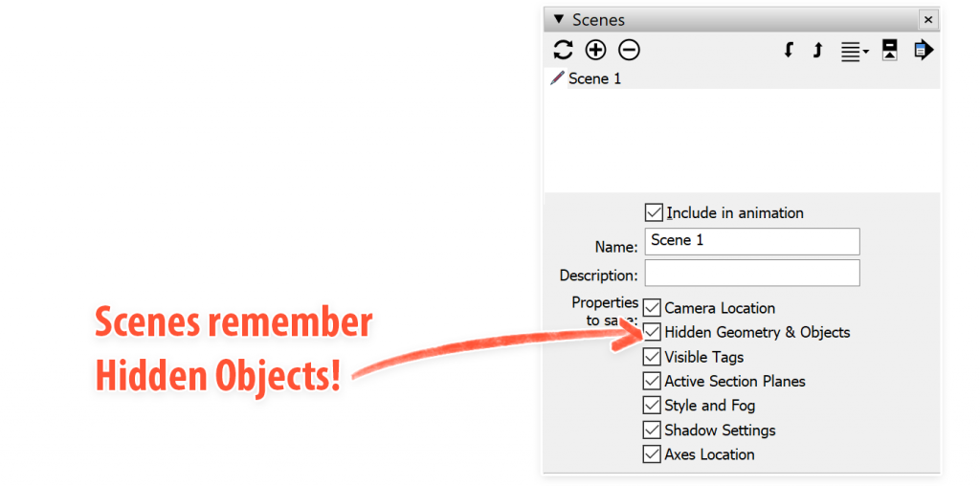Add a new scene with plus icon
980x486 pixels.
click(x=595, y=51)
